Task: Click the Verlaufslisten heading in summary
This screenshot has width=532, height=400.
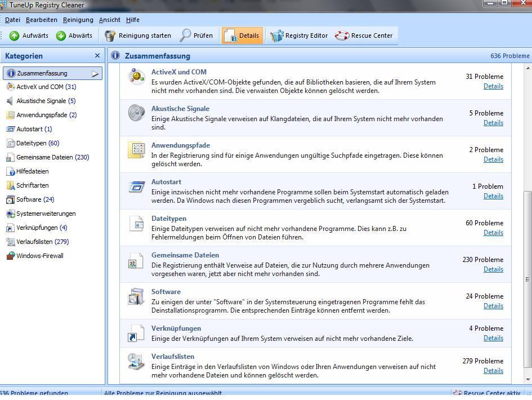Action: tap(173, 357)
